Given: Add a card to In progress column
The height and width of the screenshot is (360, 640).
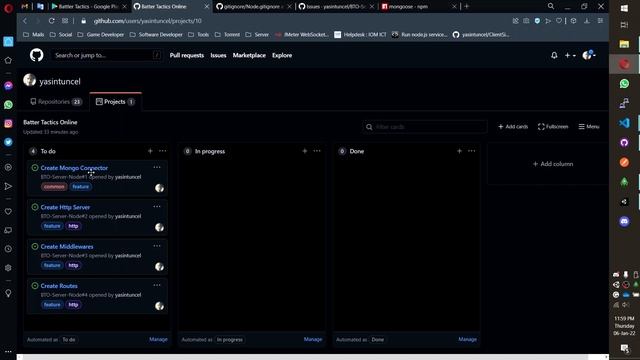Looking at the screenshot, I should (x=304, y=151).
